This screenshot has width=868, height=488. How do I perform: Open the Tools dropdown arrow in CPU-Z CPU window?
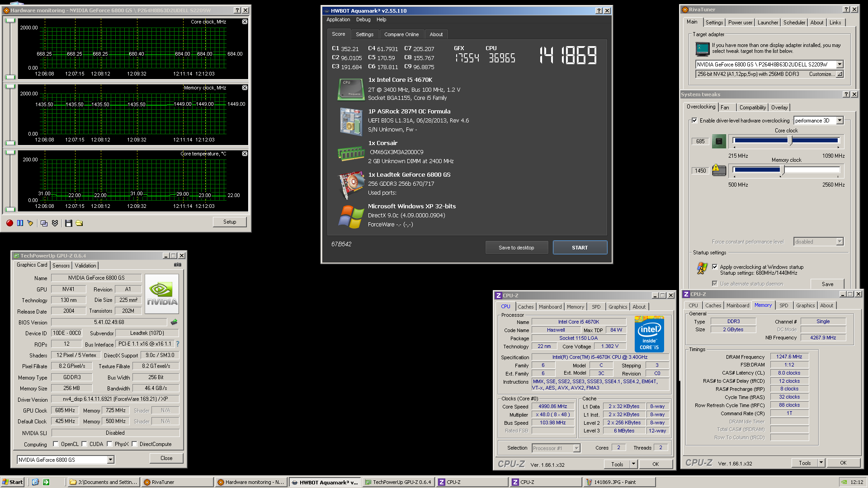pyautogui.click(x=633, y=464)
